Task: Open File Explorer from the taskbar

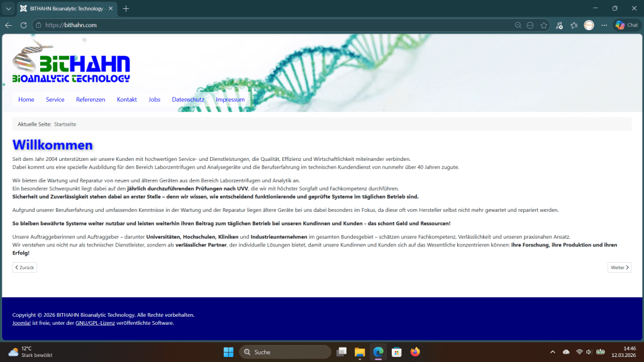Action: [360, 352]
